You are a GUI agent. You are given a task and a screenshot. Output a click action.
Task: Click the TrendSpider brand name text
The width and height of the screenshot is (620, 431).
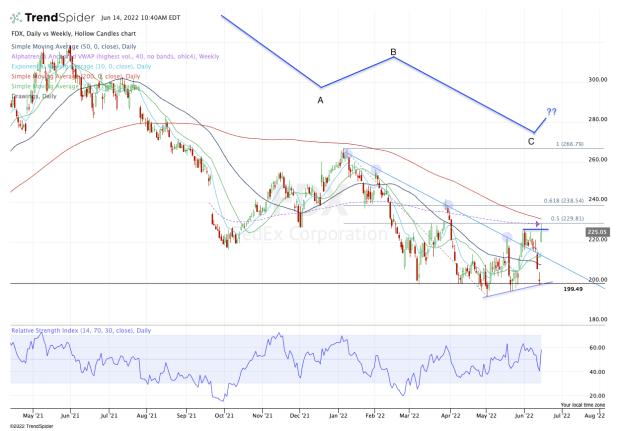60,18
